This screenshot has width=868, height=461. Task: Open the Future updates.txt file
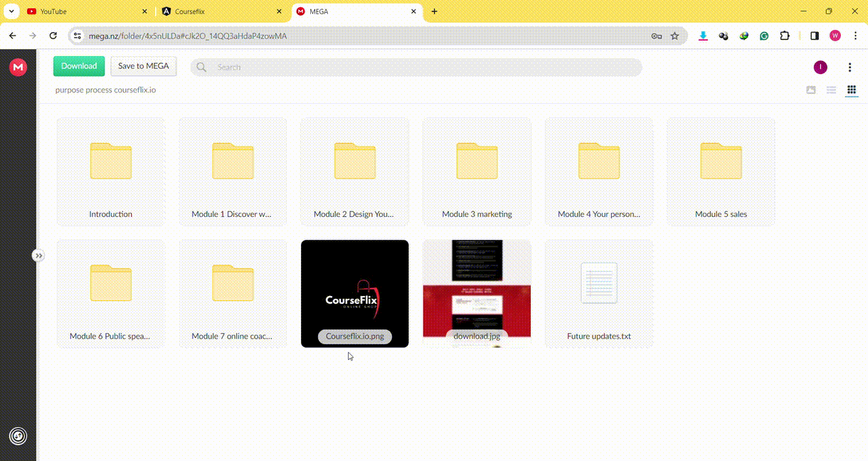[x=599, y=294]
